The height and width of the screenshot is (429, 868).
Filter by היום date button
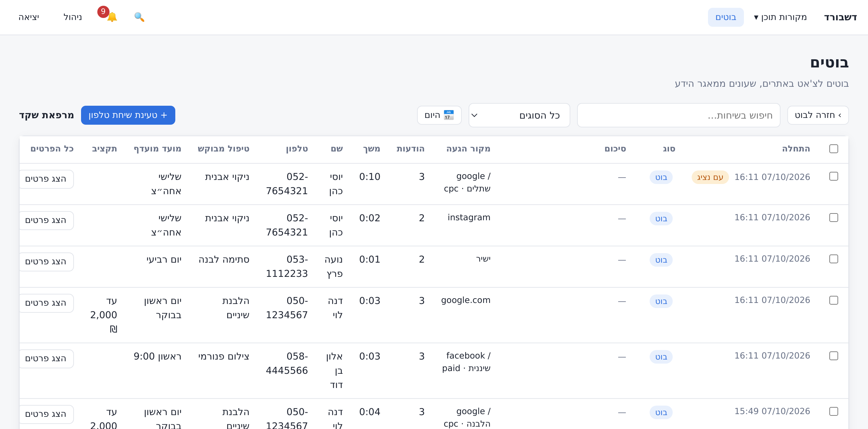point(439,115)
